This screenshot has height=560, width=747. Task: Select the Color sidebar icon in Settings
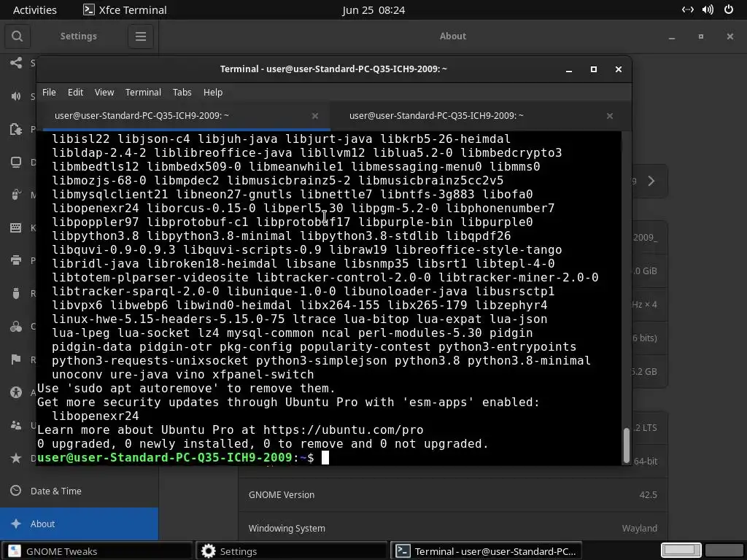(x=16, y=326)
